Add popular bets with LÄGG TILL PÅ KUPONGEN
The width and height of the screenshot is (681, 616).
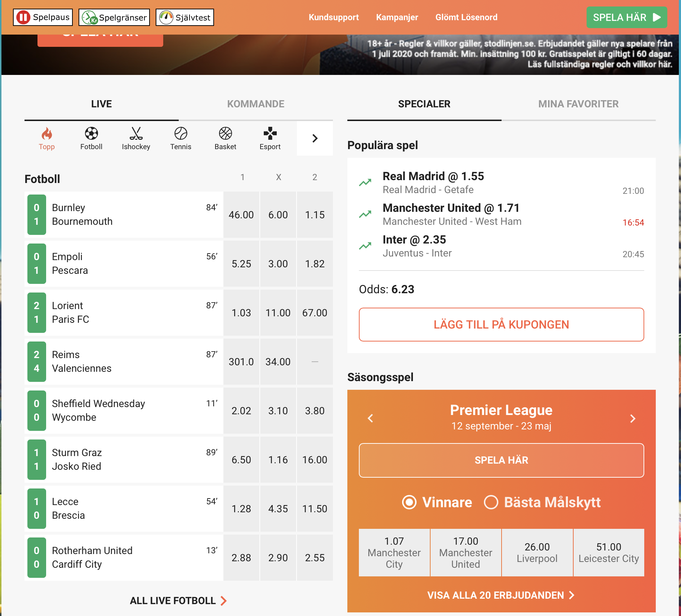[x=502, y=325]
